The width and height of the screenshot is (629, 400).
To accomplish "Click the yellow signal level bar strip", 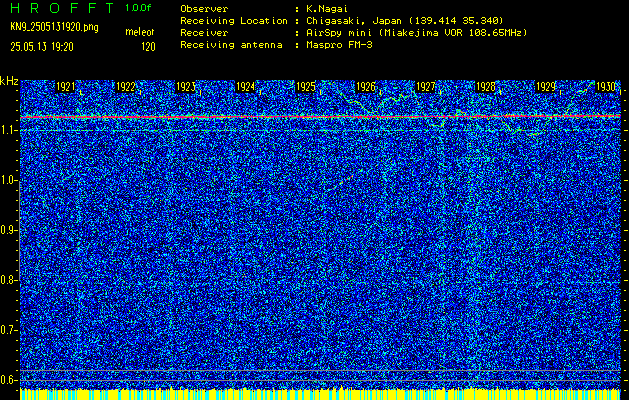I will pos(320,394).
